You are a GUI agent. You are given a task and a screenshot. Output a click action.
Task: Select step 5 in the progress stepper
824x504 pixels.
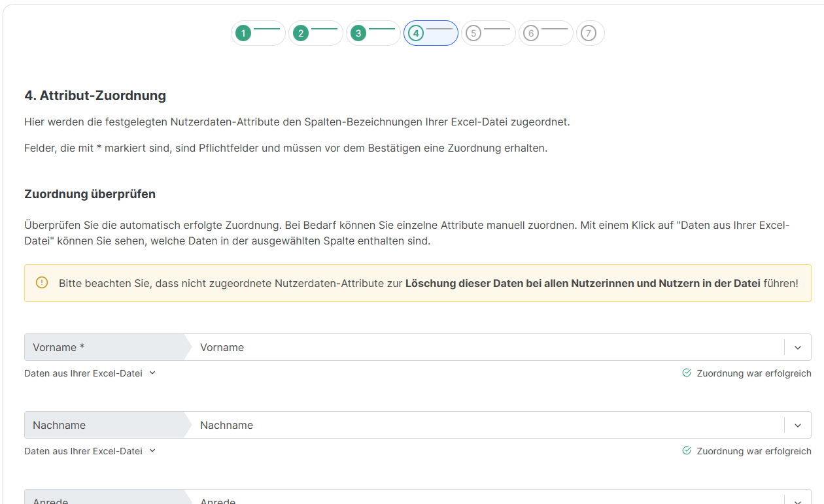click(x=473, y=33)
